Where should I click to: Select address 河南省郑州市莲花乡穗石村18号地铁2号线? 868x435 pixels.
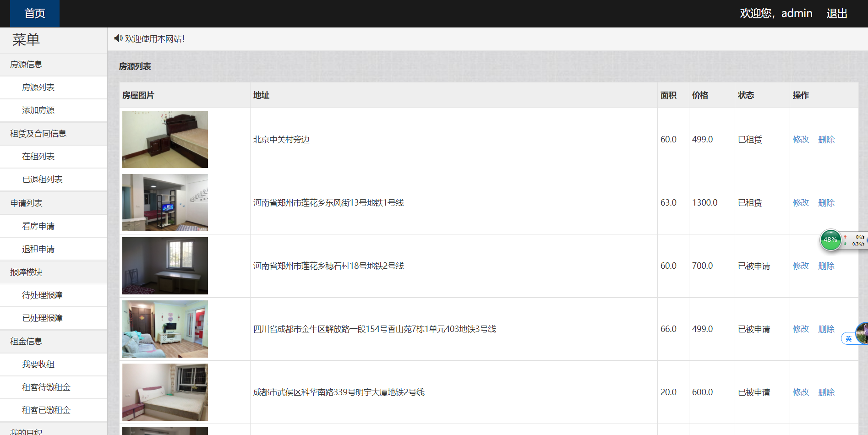click(x=328, y=266)
